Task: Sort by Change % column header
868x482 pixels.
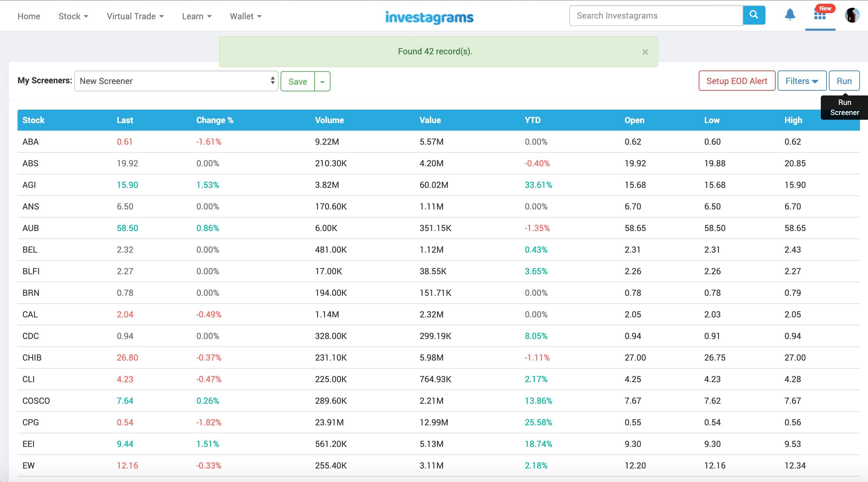Action: pos(215,120)
